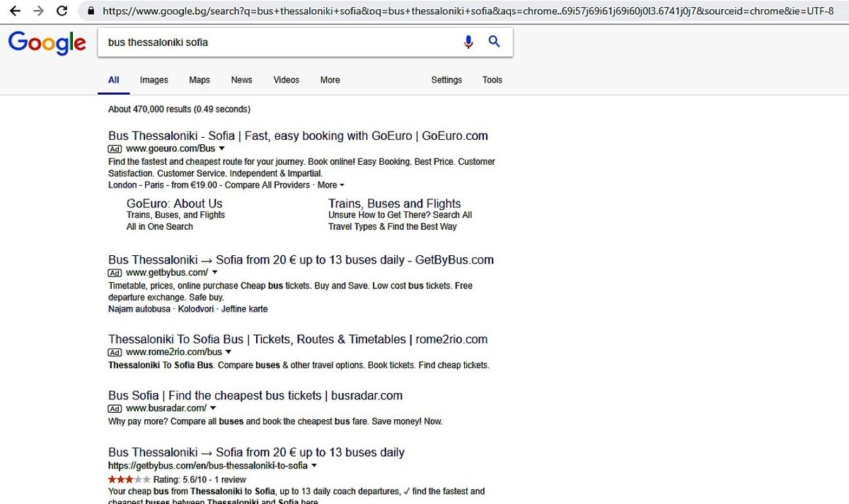Switch to the Videos tab

(287, 80)
